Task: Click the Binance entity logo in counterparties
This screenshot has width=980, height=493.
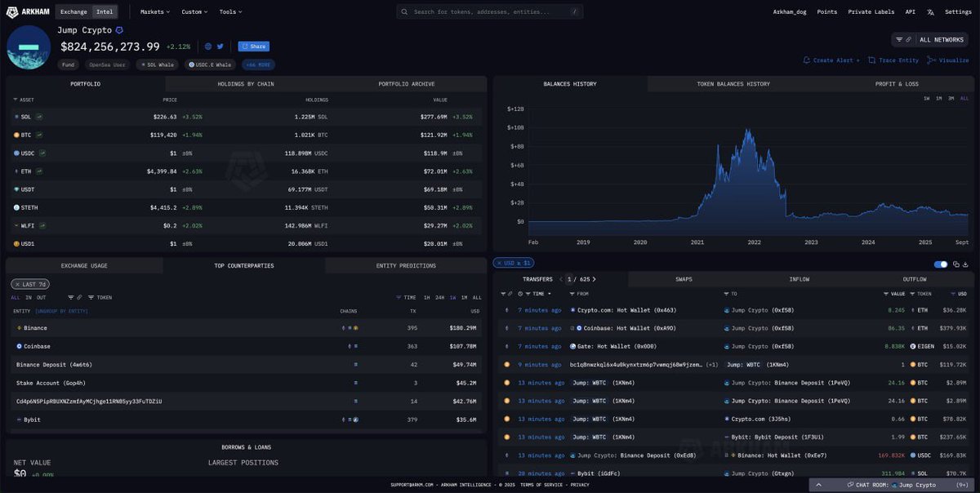Action: point(19,328)
